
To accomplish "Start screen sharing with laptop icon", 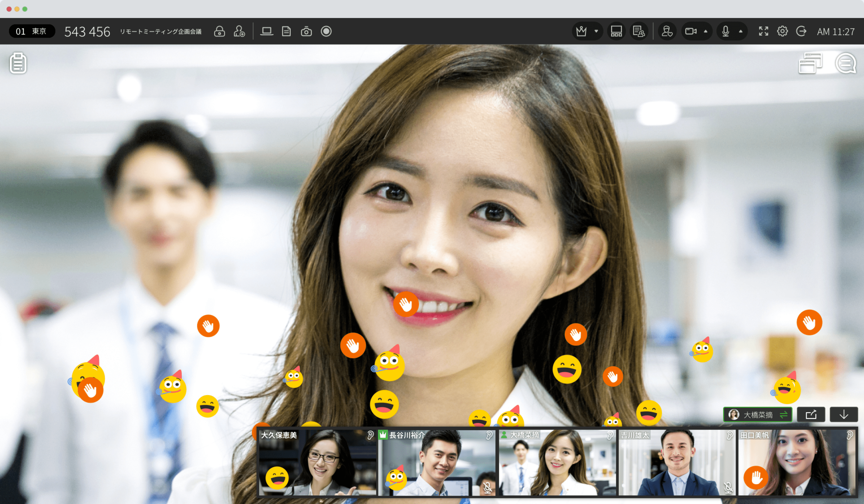I will click(x=266, y=31).
